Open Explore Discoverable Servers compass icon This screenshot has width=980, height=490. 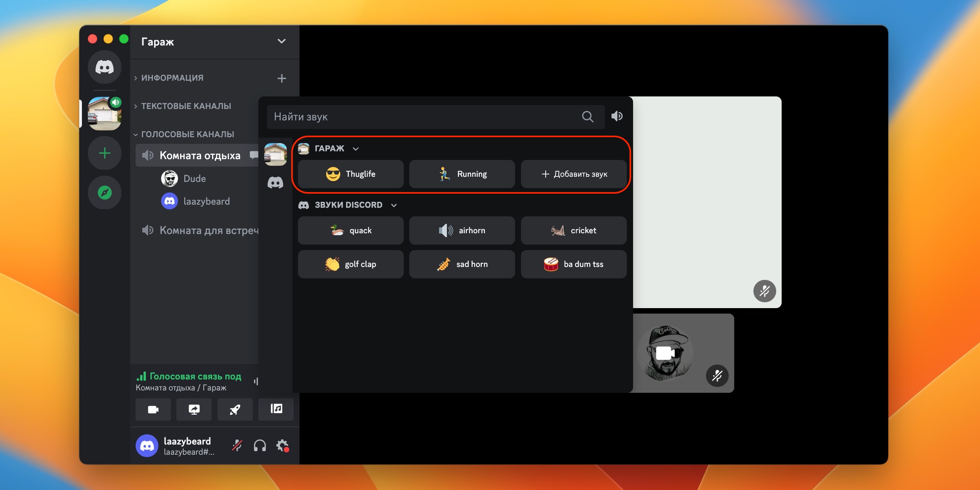coord(104,192)
